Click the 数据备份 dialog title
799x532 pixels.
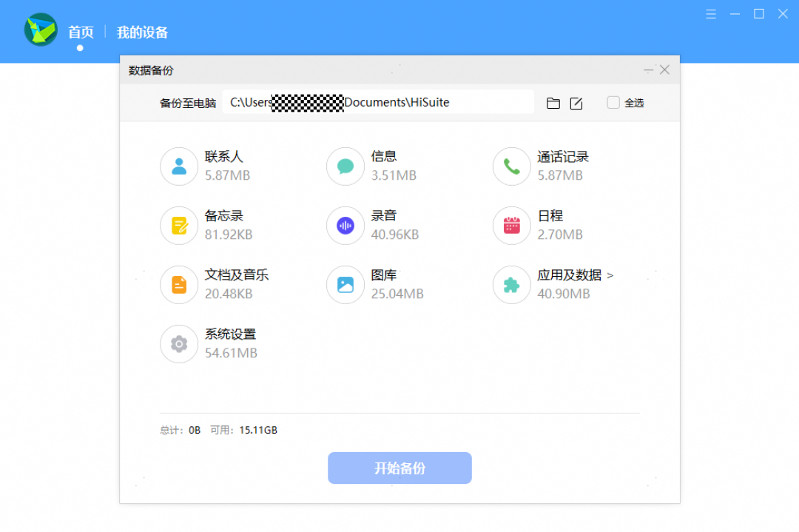pos(151,70)
